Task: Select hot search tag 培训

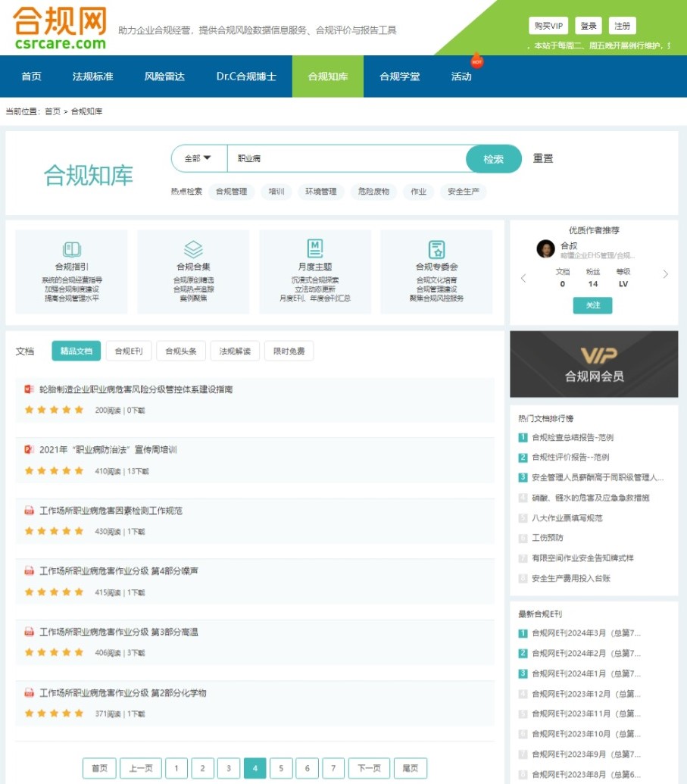Action: tap(276, 192)
